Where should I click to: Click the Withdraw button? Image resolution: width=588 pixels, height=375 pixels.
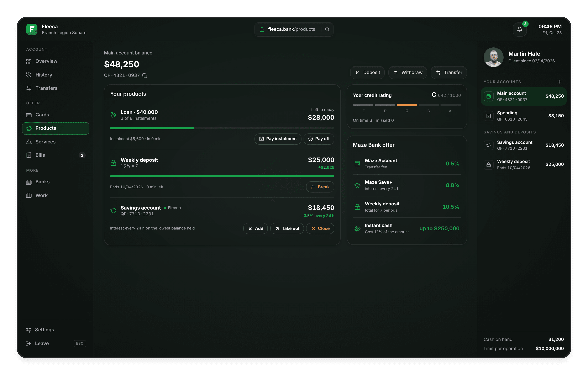click(408, 73)
